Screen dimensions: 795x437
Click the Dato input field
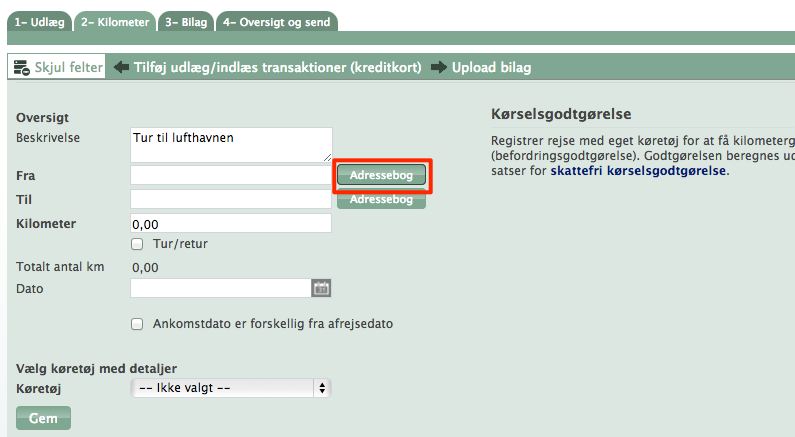[221, 288]
